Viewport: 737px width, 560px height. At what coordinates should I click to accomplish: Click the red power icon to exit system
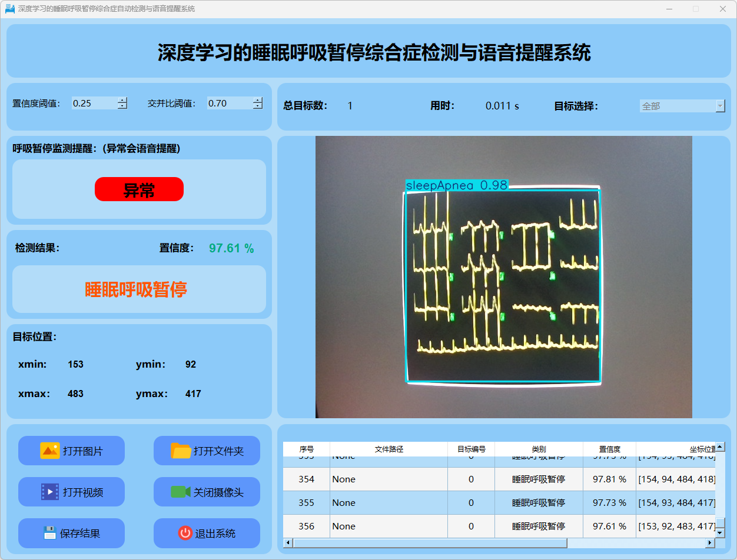coord(185,533)
